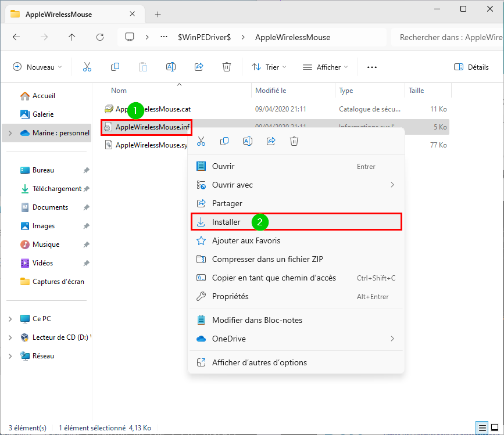
Task: Click the Share icon in the context menu
Action: (x=271, y=141)
